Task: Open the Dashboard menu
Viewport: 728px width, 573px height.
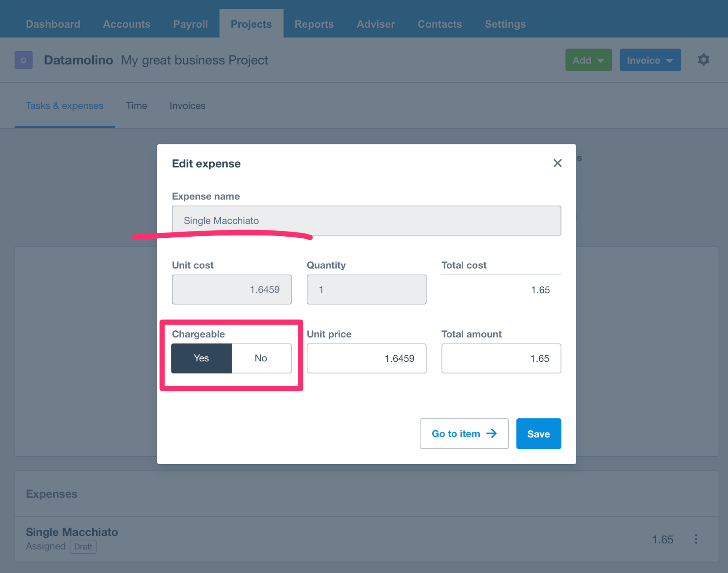Action: coord(53,24)
